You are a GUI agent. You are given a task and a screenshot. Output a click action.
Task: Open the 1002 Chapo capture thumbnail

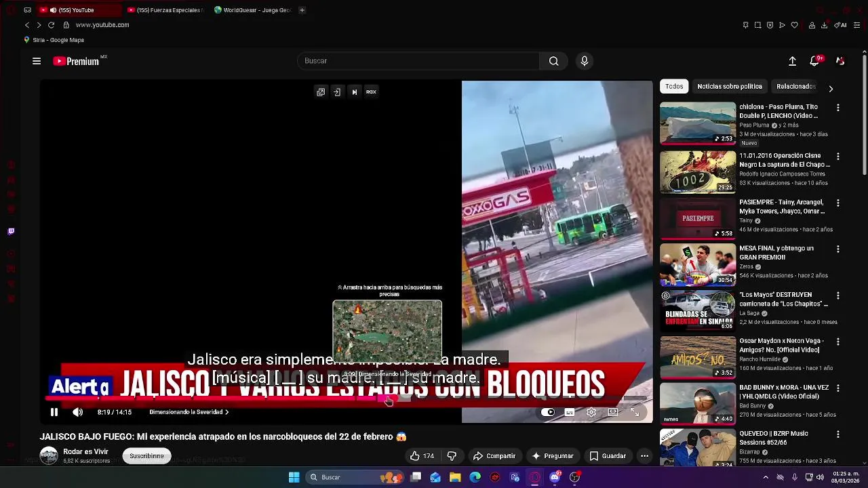(x=698, y=172)
